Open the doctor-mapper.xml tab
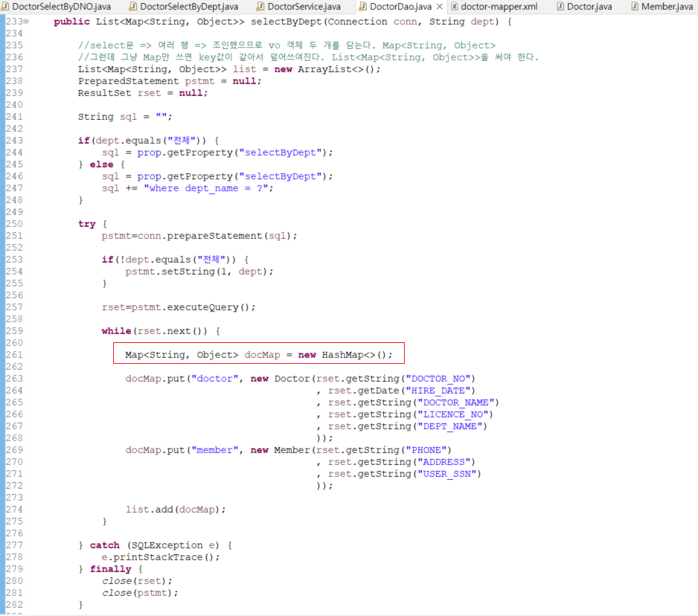Viewport: 698px width, 616px height. click(494, 6)
